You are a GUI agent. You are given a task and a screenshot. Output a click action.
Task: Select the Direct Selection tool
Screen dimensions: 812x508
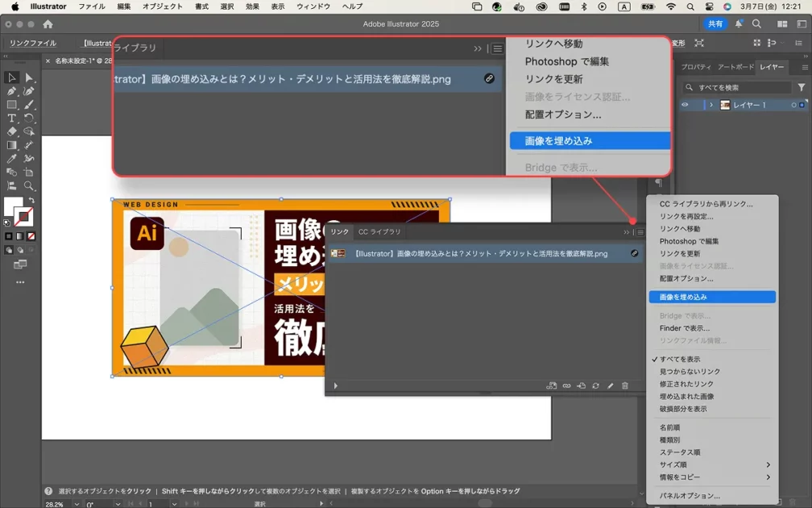coord(29,77)
